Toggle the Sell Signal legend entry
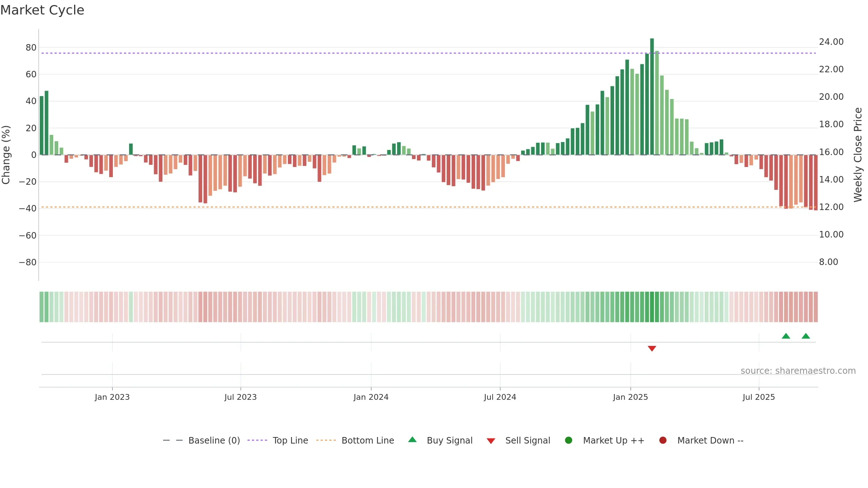868x488 pixels. [518, 440]
